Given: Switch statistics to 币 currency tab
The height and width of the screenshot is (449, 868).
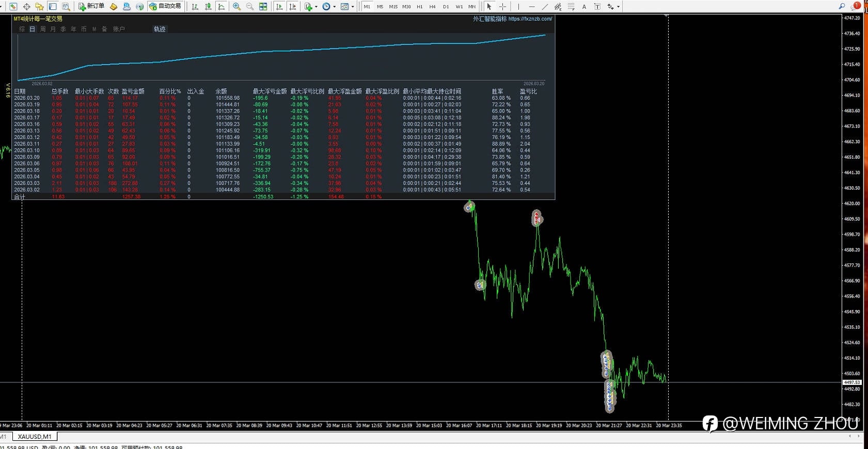Looking at the screenshot, I should pos(84,29).
